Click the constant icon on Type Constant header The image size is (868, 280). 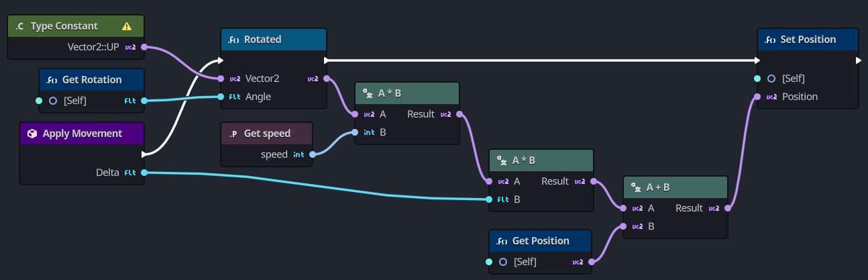coord(19,26)
